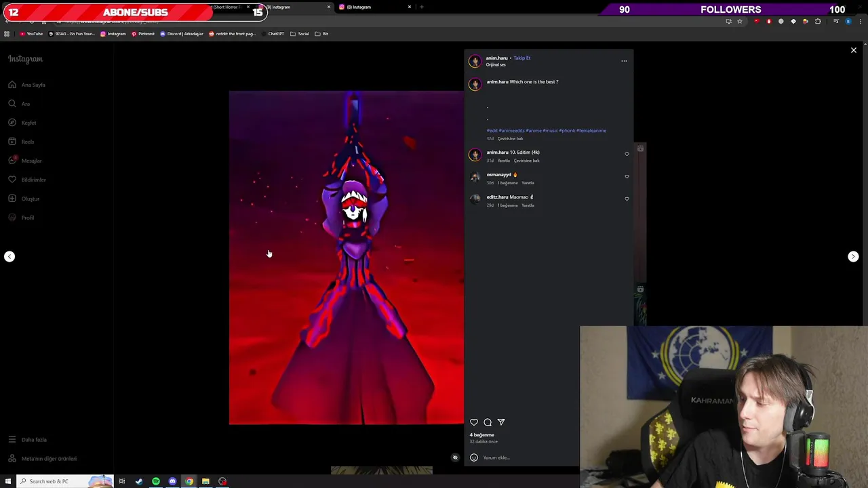This screenshot has width=868, height=488.
Task: Follow anim.haru via Takip Et
Action: pos(522,58)
